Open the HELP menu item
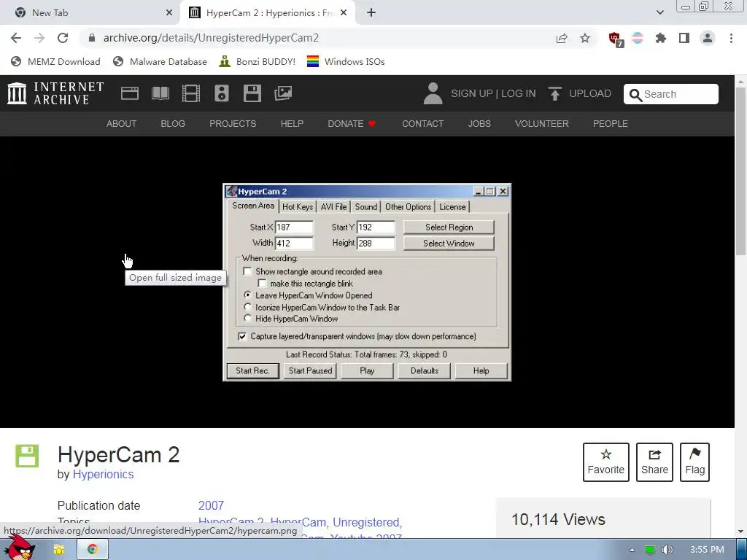Screen dimensions: 747x560 [292, 124]
